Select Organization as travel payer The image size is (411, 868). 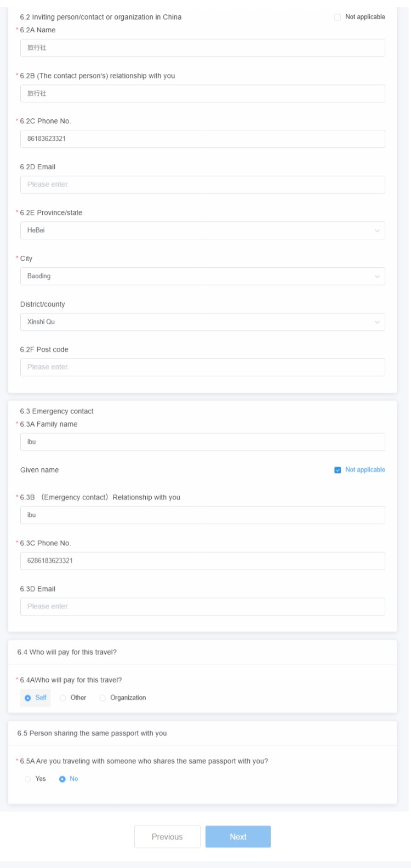click(x=103, y=698)
